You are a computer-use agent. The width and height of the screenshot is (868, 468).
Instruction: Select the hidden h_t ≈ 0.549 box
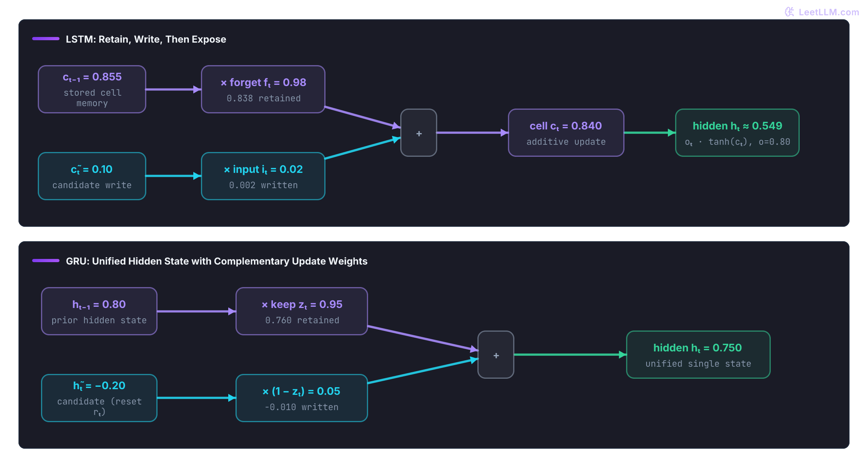point(737,133)
